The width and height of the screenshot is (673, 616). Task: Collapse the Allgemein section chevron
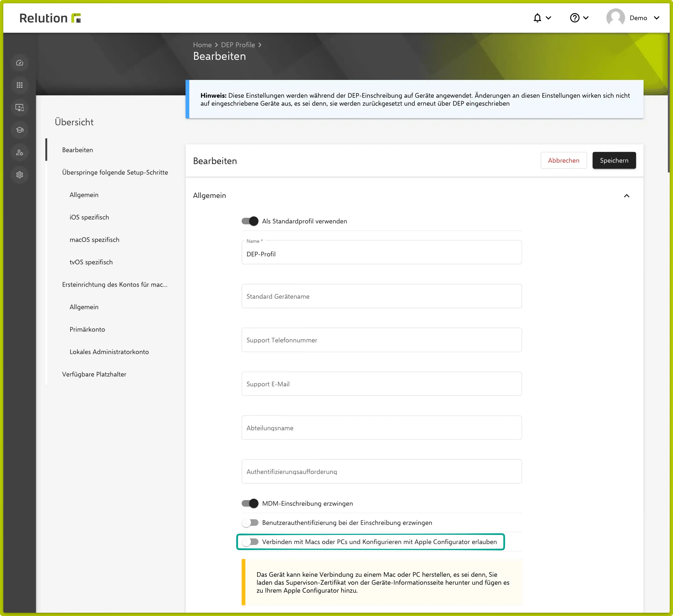pyautogui.click(x=626, y=196)
